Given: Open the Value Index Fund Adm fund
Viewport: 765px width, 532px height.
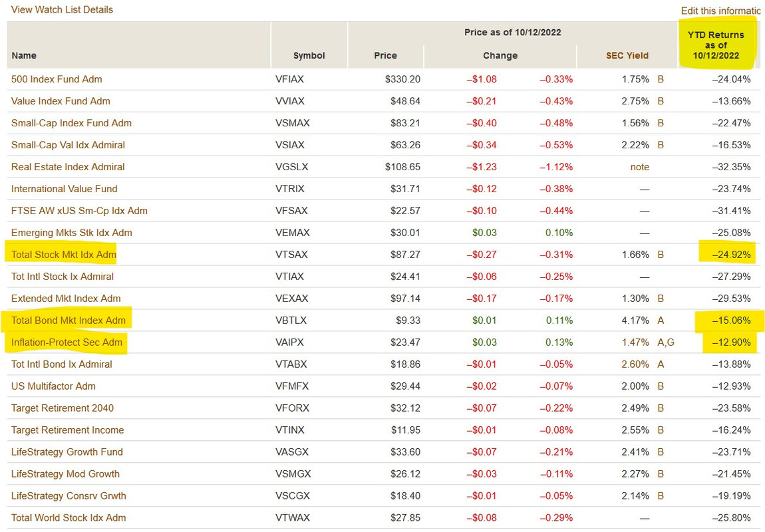Looking at the screenshot, I should [61, 101].
